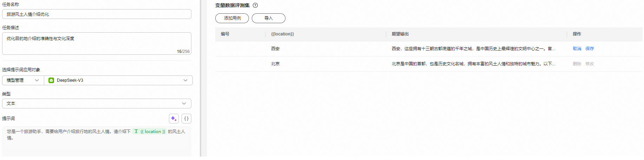Click the {{location}} column header
This screenshot has width=644, height=160.
coord(282,34)
